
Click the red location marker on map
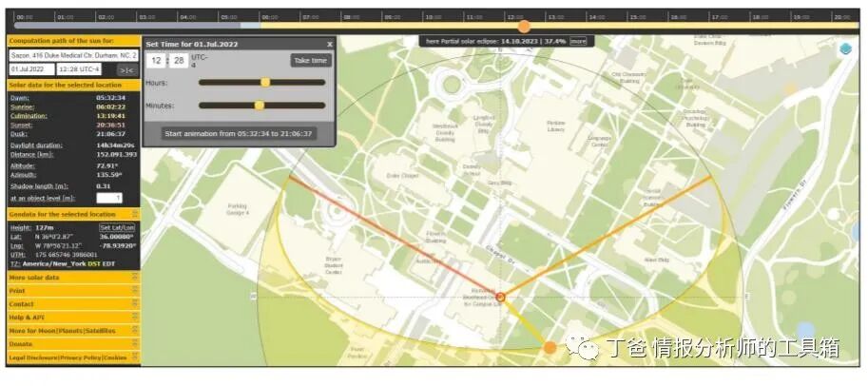[500, 298]
